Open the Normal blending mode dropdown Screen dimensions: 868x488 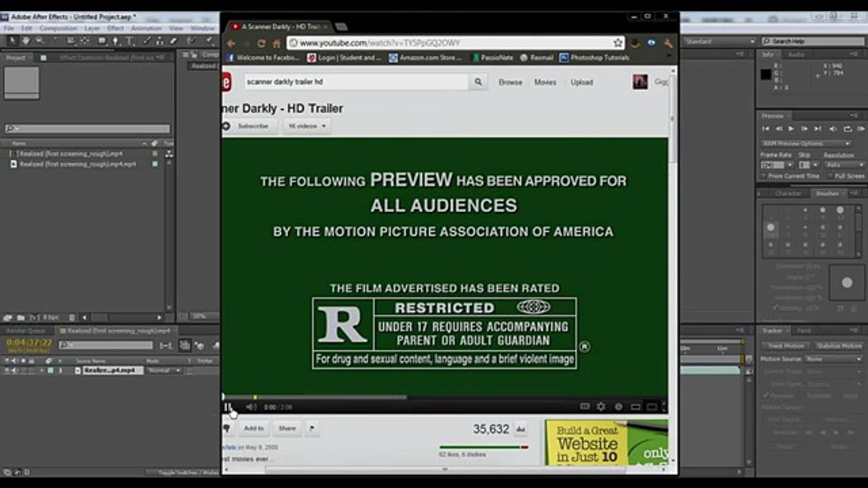point(164,371)
